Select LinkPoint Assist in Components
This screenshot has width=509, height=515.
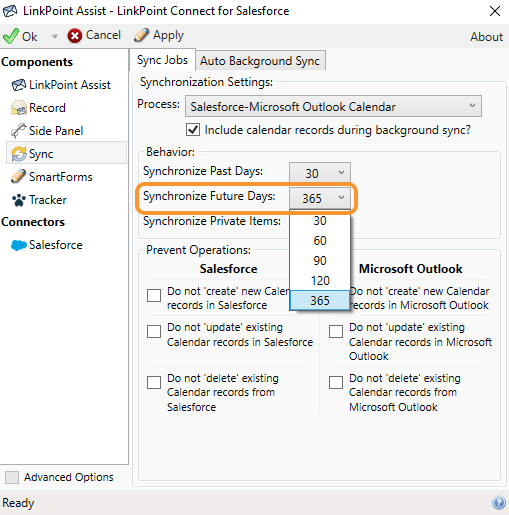pyautogui.click(x=69, y=85)
